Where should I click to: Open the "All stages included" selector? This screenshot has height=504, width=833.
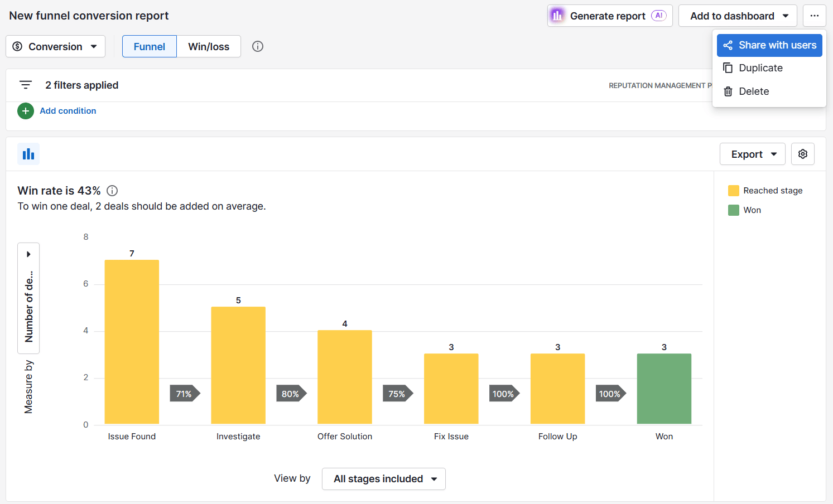383,479
